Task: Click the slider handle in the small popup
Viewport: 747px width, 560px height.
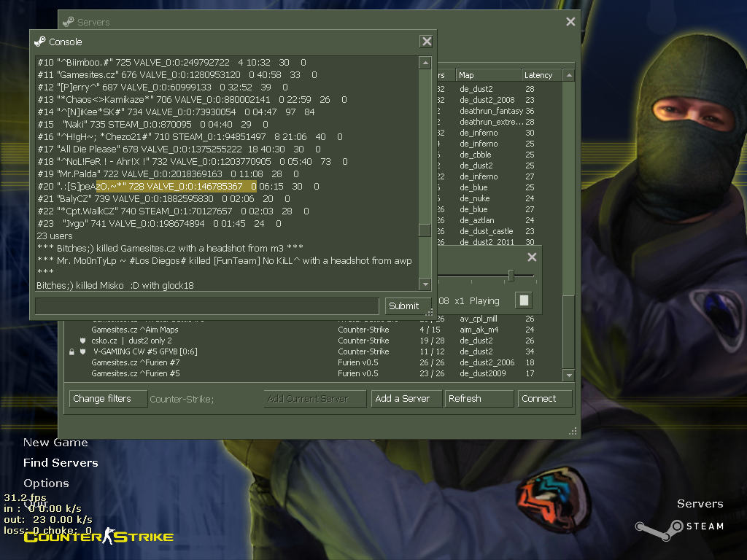Action: tap(511, 275)
